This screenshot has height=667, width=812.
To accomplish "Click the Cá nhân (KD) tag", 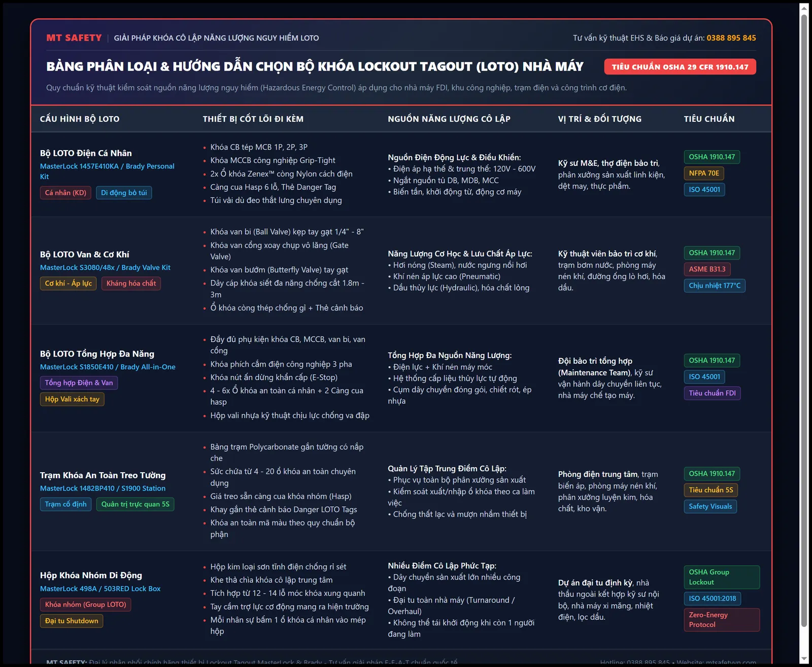I will coord(65,193).
